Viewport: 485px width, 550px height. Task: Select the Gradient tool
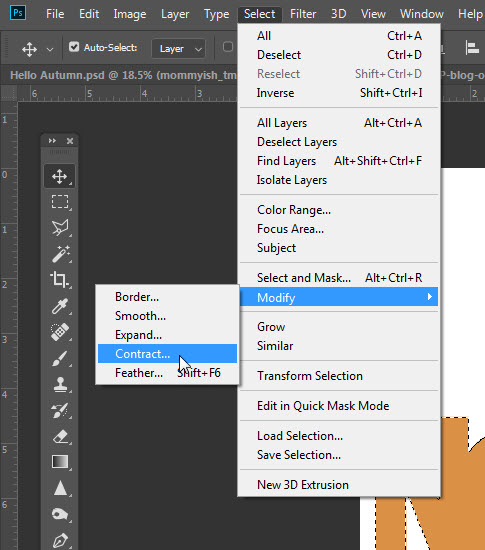tap(60, 462)
